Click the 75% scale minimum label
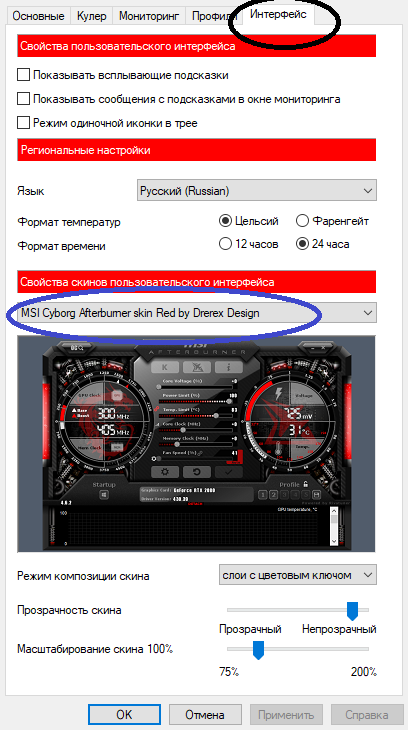 (229, 672)
